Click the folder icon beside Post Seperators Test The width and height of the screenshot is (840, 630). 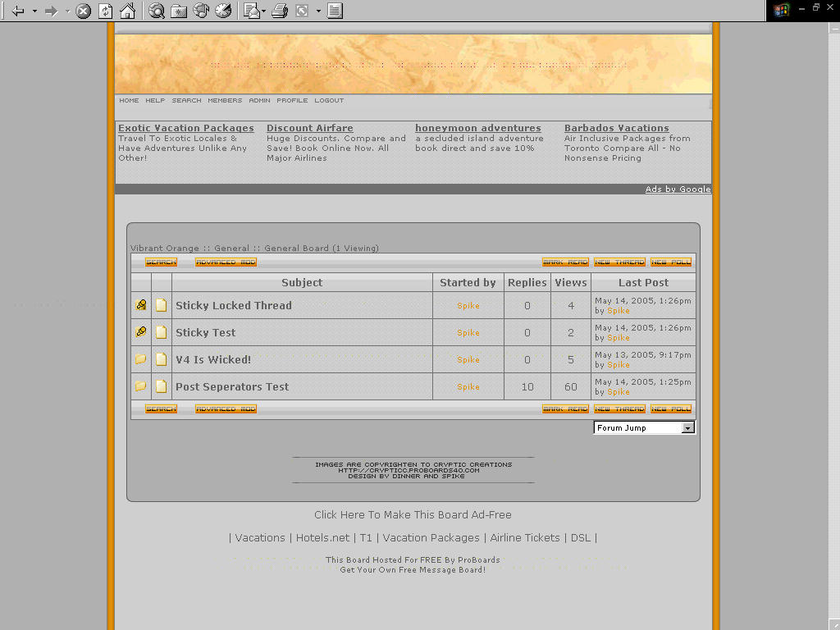(140, 386)
